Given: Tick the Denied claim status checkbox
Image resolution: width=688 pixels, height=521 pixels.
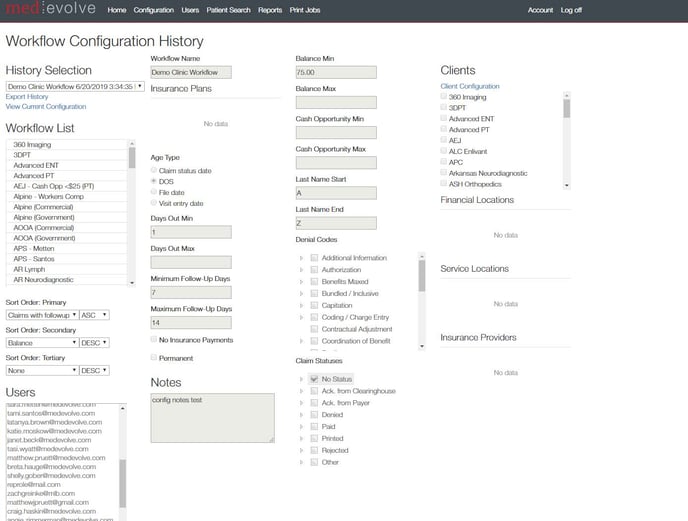Looking at the screenshot, I should coord(314,415).
